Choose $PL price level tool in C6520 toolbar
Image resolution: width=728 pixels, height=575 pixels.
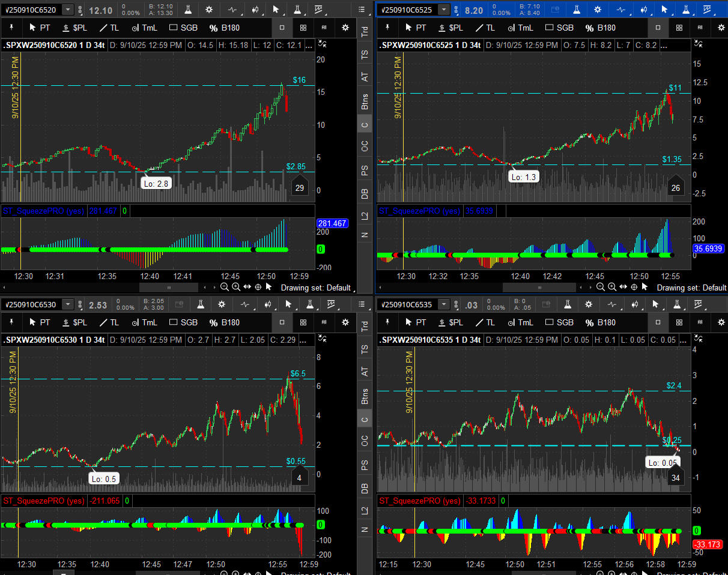click(77, 28)
